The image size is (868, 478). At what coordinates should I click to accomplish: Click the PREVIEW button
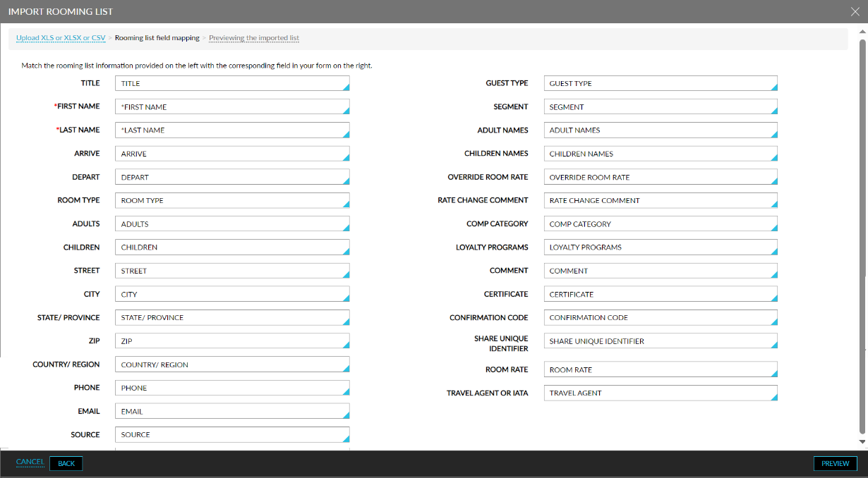tap(835, 463)
